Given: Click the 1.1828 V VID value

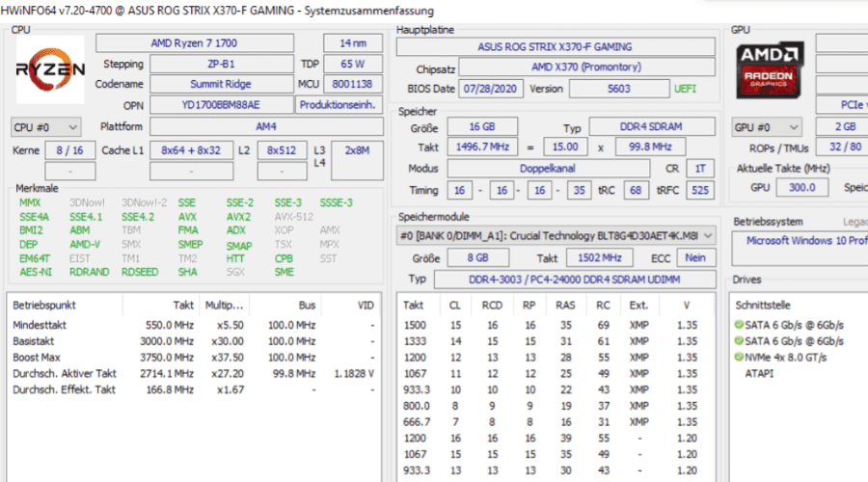Looking at the screenshot, I should pyautogui.click(x=354, y=373).
